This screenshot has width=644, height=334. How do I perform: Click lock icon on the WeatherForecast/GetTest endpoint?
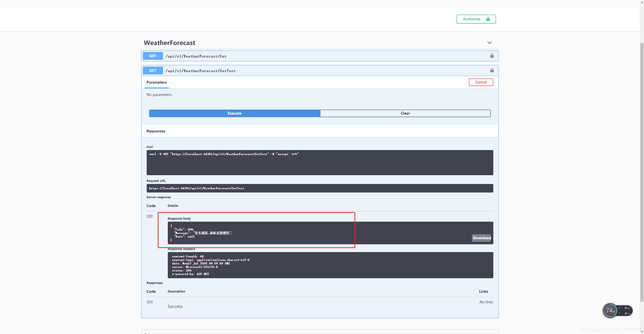coord(492,70)
